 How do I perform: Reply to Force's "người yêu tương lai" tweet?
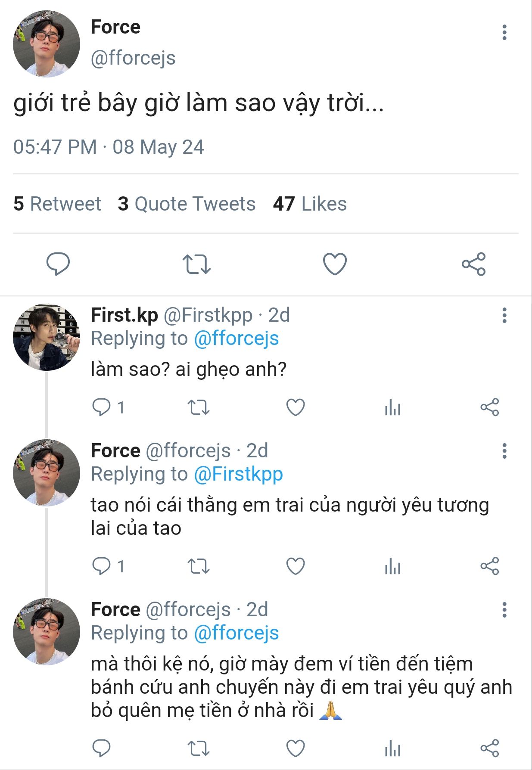coord(102,566)
